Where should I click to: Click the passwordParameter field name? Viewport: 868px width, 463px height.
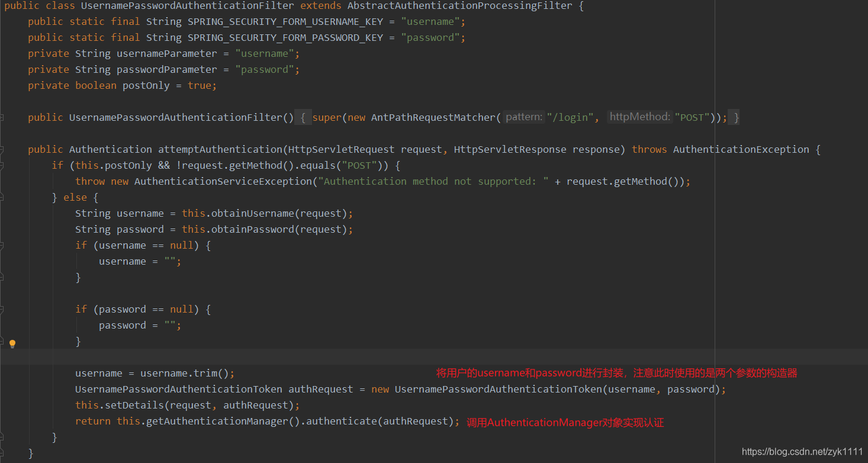coord(167,69)
